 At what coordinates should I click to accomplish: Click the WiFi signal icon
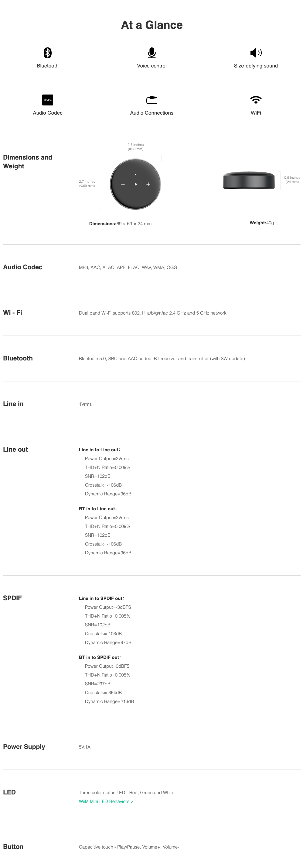pos(256,100)
